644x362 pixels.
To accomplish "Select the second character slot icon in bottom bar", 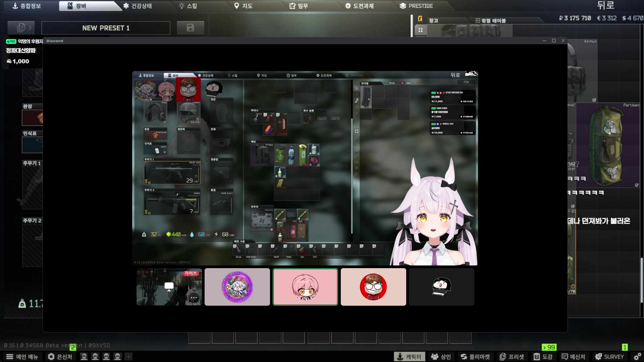I will pos(95,357).
